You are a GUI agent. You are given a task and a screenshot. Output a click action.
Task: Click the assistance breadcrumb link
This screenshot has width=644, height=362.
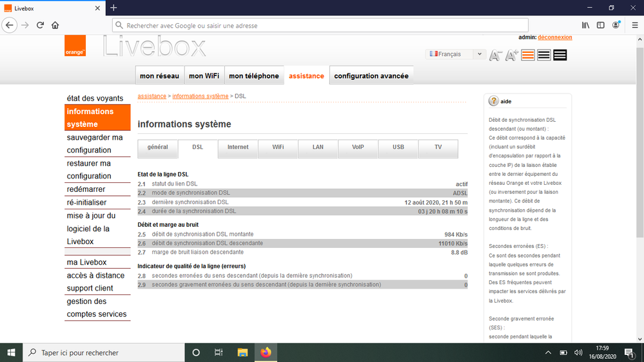(x=152, y=96)
